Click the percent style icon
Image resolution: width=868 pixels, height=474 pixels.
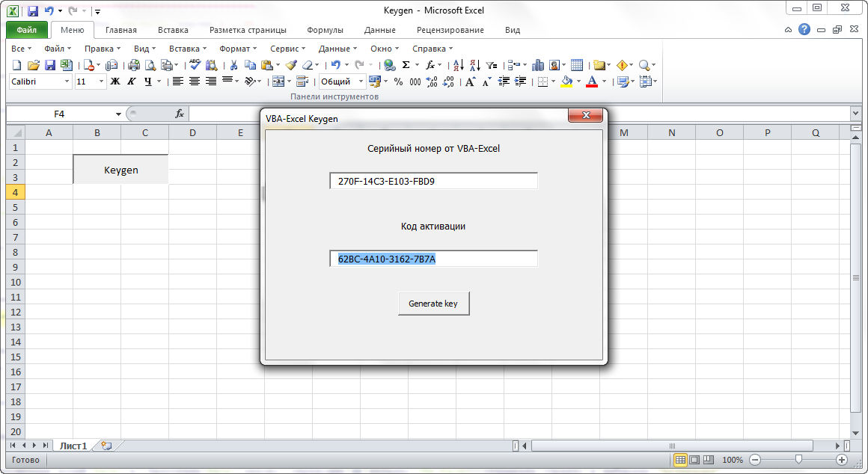pos(398,81)
